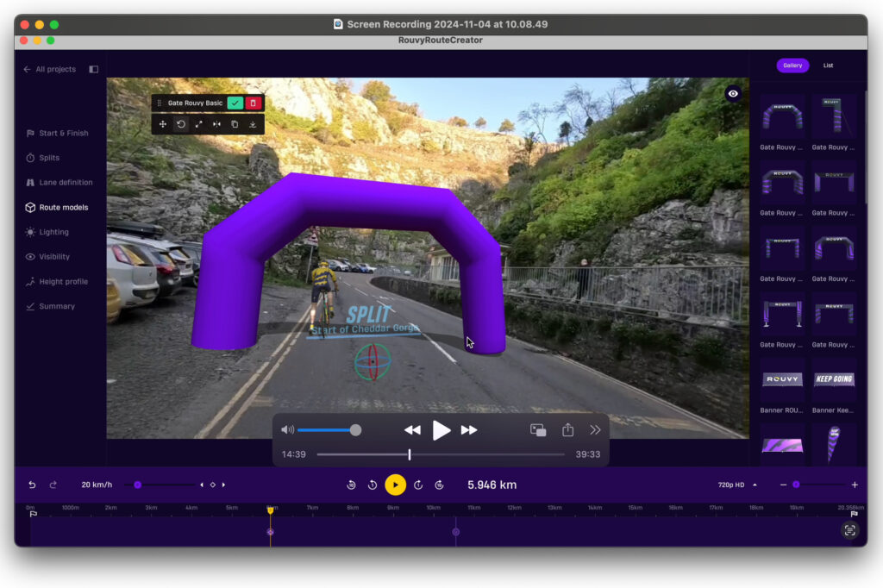
Task: Jump to the previous keyframe arrow
Action: (202, 485)
